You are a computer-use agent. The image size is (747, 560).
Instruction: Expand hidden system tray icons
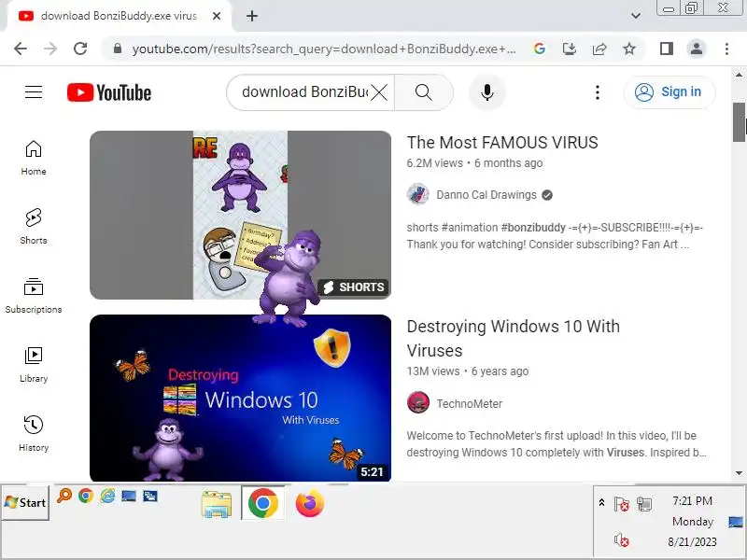click(601, 502)
